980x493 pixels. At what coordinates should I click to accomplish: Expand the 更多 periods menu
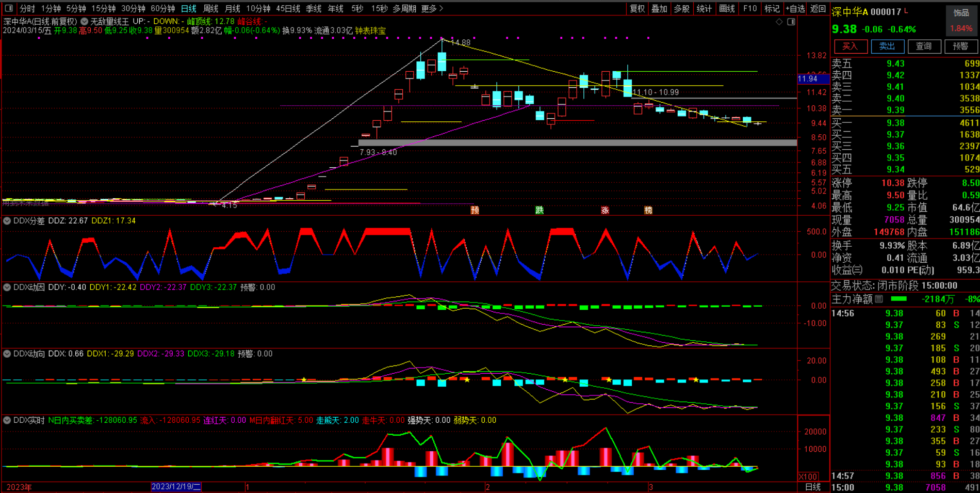(x=432, y=8)
